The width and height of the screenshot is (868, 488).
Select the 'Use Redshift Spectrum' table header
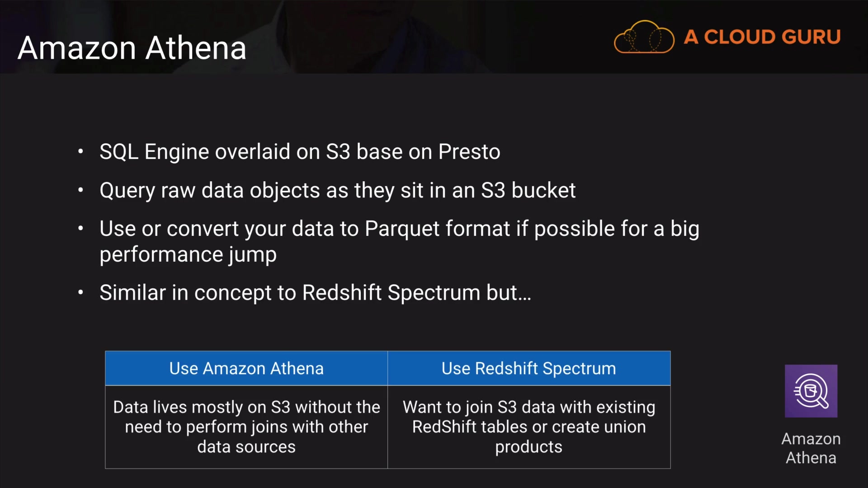[528, 368]
